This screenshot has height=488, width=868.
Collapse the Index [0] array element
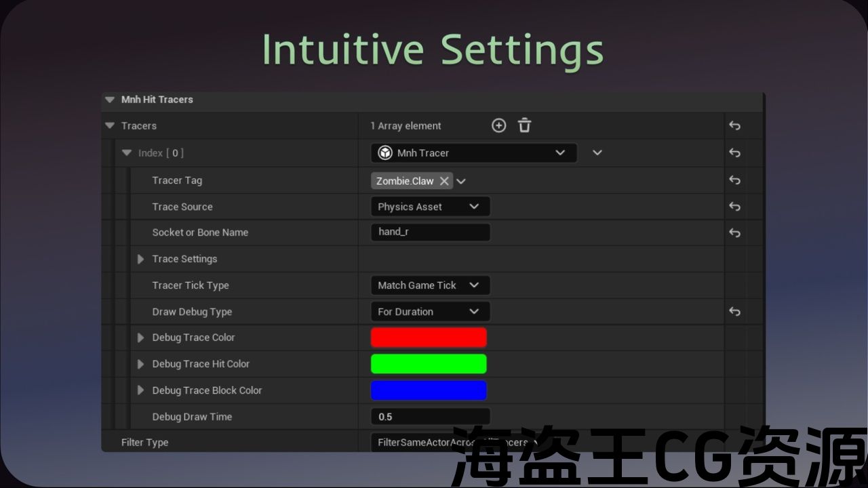pyautogui.click(x=126, y=153)
